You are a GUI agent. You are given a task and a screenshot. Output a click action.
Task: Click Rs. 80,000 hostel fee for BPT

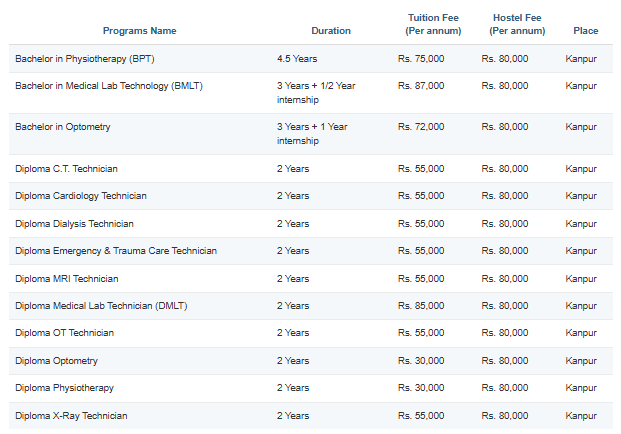(505, 59)
